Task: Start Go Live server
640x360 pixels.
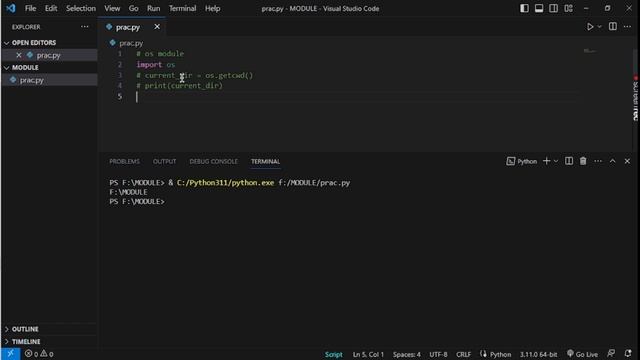Action: click(x=582, y=354)
